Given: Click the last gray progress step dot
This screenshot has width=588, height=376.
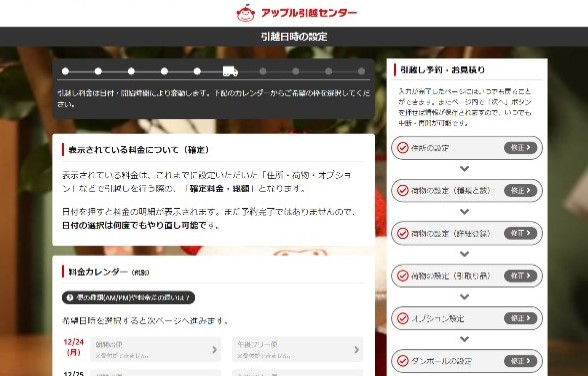Looking at the screenshot, I should click(362, 71).
